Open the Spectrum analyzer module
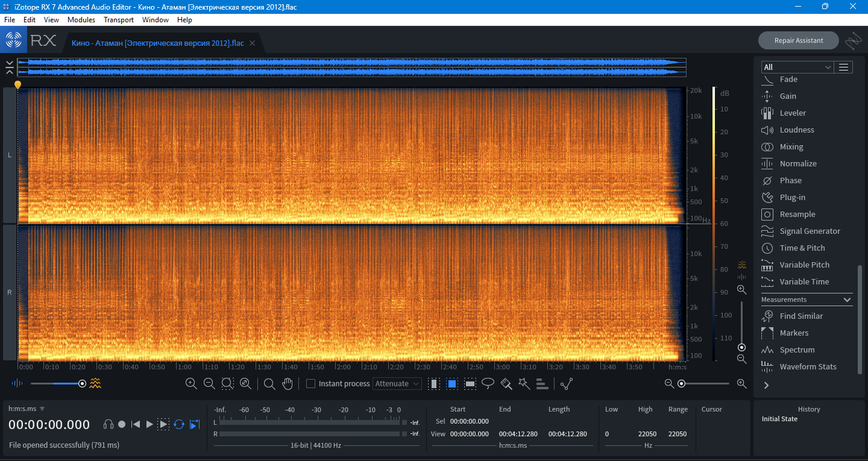Screen dimensions: 868x461 tap(797, 350)
